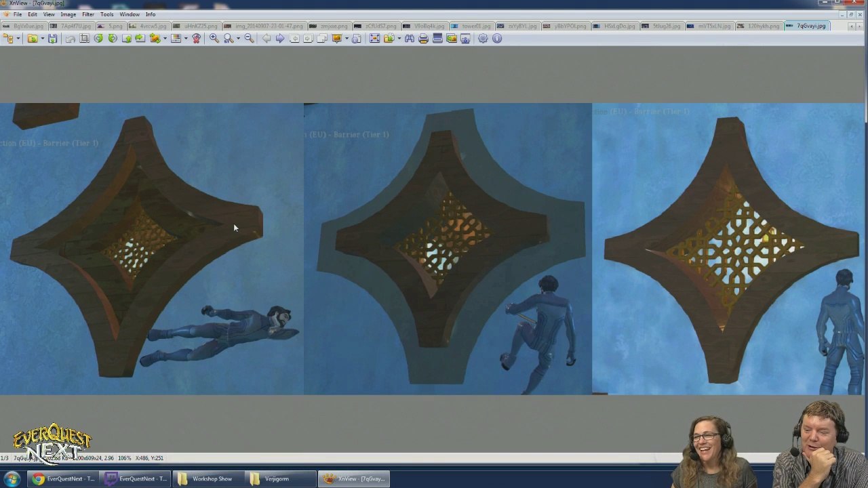Image resolution: width=868 pixels, height=488 pixels.
Task: Switch to the uHnKZ25.png tab
Action: point(197,26)
